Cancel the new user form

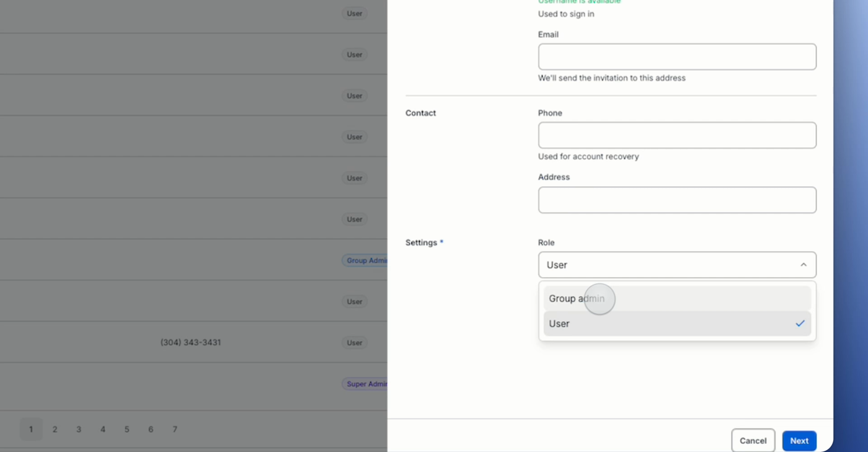753,441
